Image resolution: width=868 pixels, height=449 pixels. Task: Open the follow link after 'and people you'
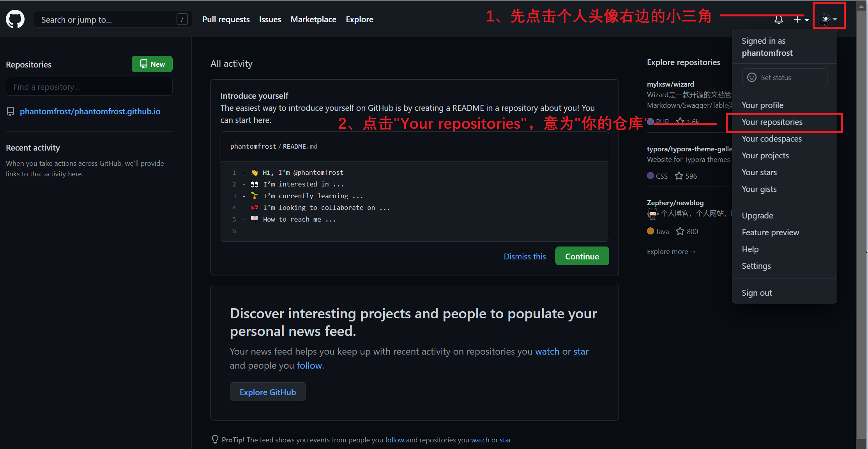pyautogui.click(x=309, y=366)
